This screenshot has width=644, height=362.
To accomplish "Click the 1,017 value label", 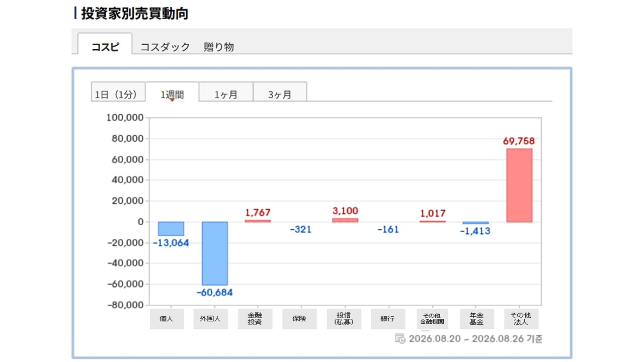I will (433, 213).
